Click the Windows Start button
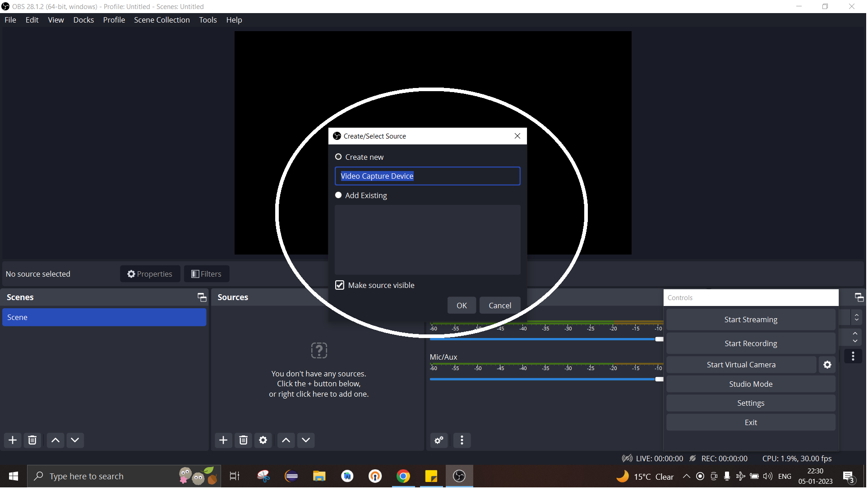Image resolution: width=868 pixels, height=491 pixels. tap(14, 477)
